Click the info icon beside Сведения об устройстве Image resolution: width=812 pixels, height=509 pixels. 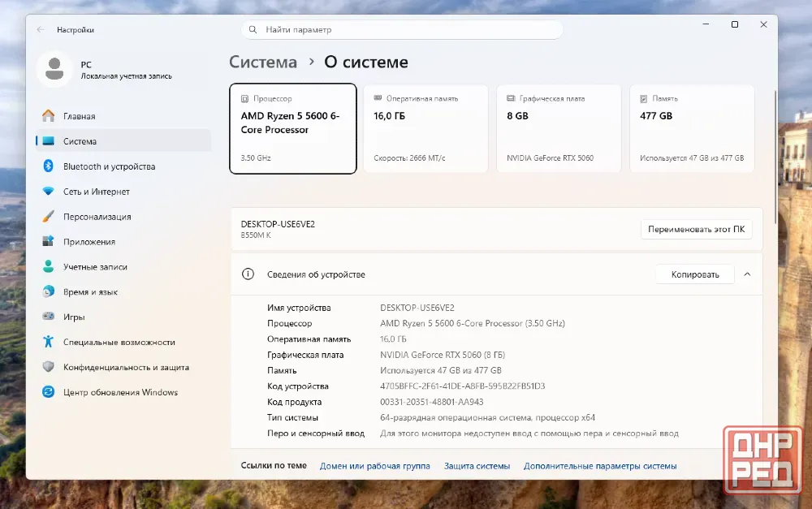[x=248, y=274]
